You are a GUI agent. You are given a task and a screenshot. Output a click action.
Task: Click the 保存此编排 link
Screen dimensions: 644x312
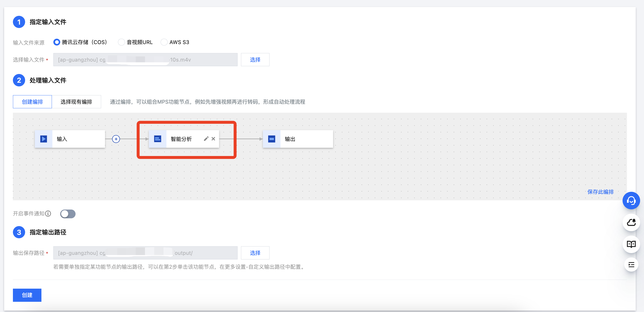tap(600, 192)
